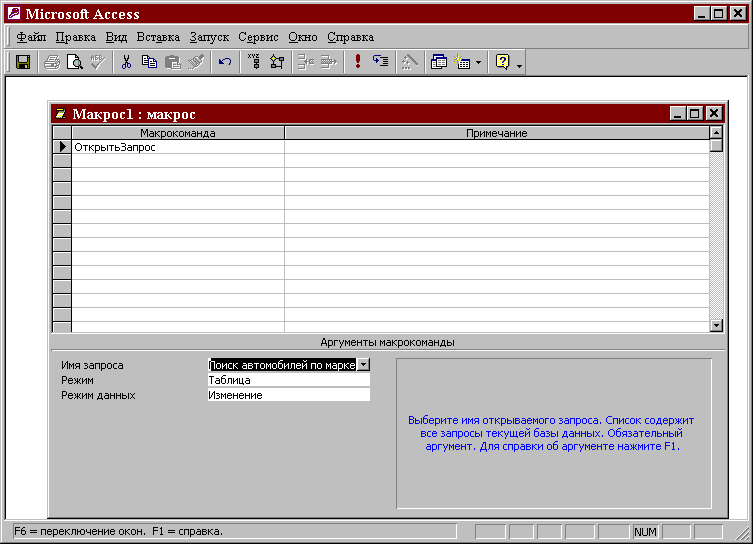Close the Макрос1 macro window
This screenshot has height=544, width=753.
[714, 114]
